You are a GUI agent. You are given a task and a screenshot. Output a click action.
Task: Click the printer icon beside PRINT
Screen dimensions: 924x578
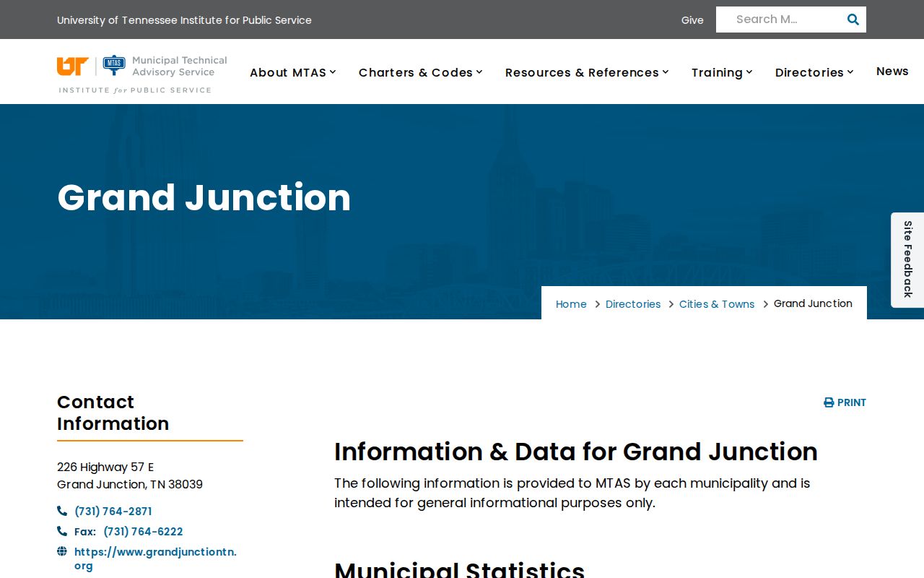coord(829,402)
